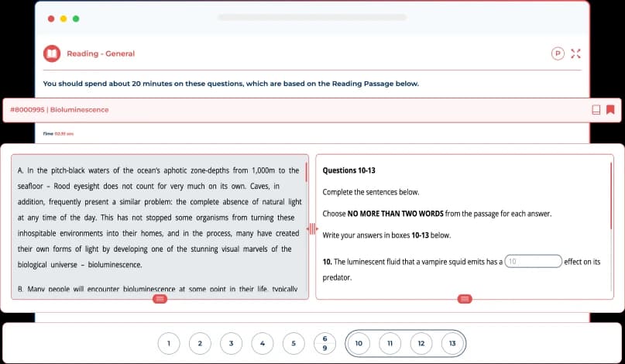
Task: Navigate to question 12
Action: click(421, 343)
